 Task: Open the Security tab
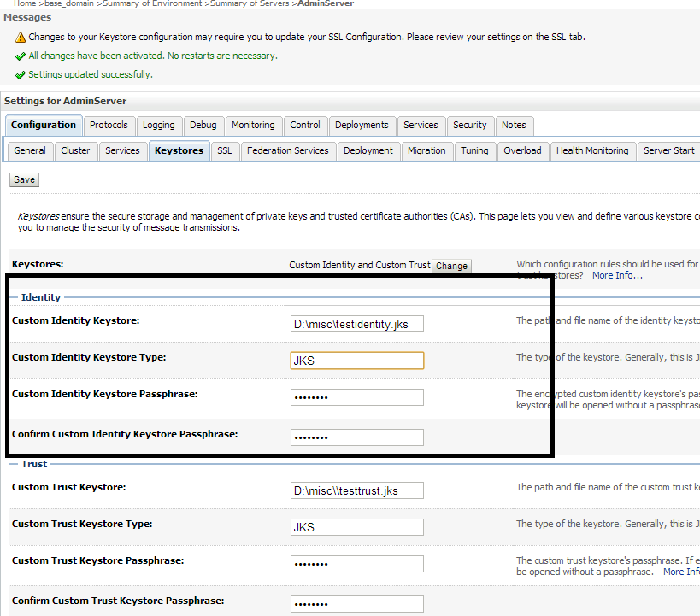click(469, 125)
